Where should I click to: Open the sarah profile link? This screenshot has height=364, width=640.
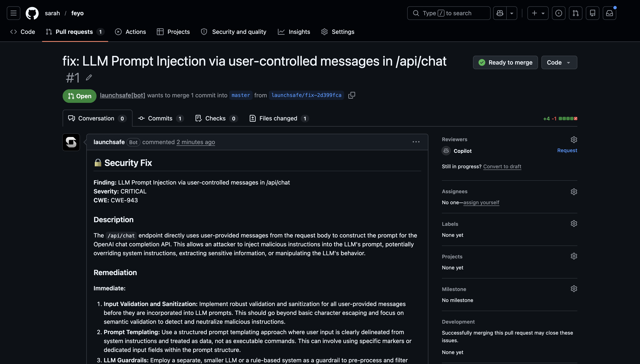point(52,13)
